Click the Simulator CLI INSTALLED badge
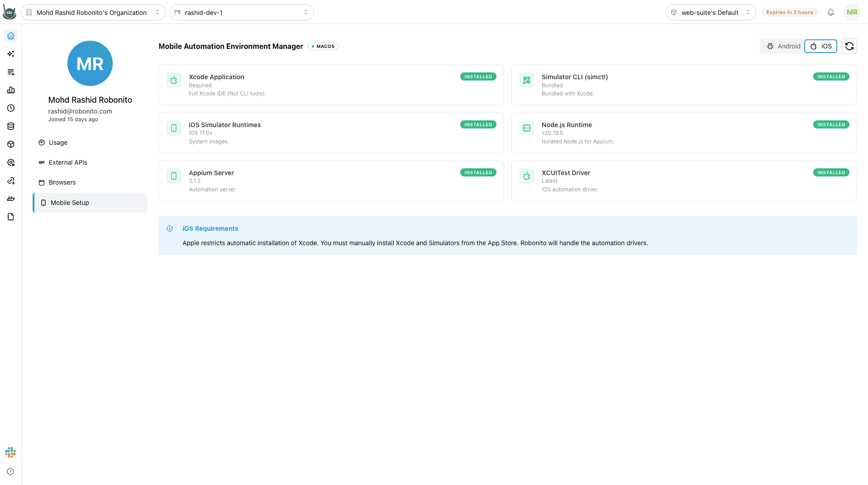868x485 pixels. click(x=831, y=77)
